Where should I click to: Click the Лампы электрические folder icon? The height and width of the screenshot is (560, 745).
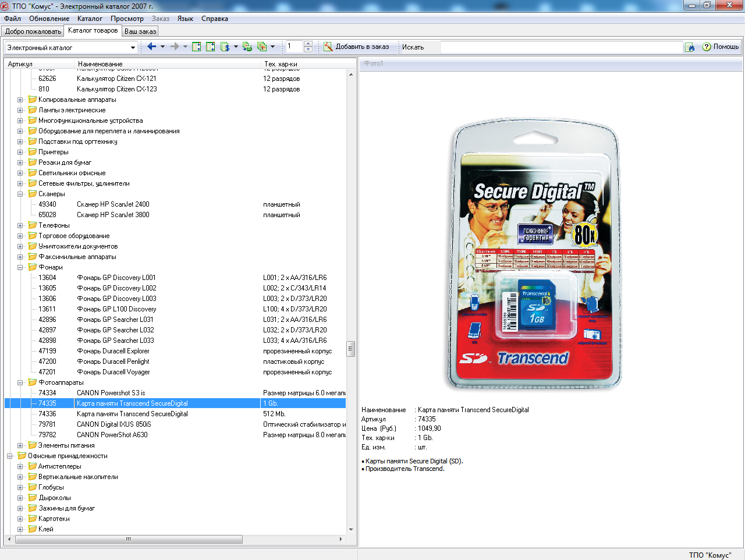pos(33,110)
